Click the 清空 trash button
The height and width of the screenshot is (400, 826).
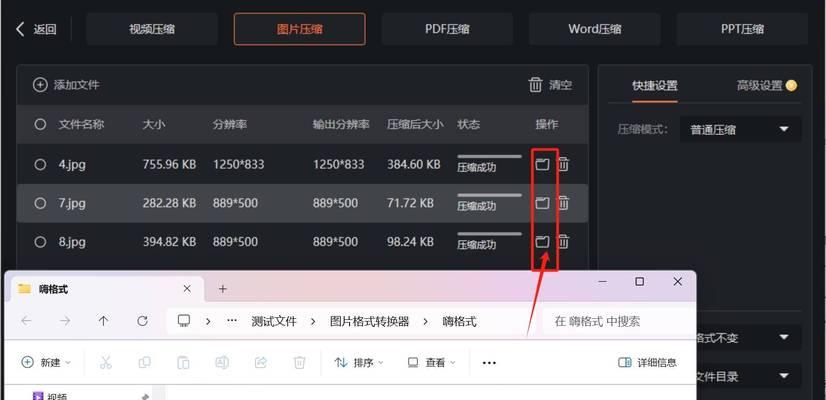coord(550,85)
